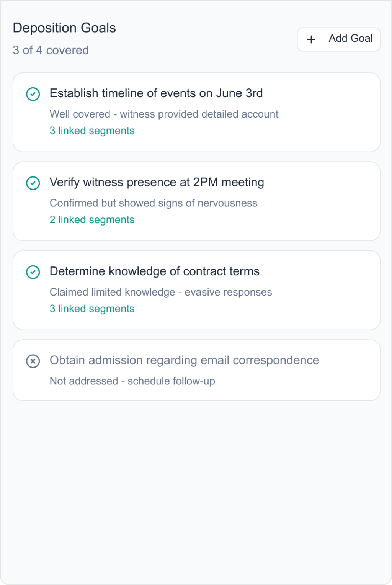Screen dimensions: 392x585
Task: Click 'Confirmed but showed signs of nervousness' text
Action: (153, 203)
